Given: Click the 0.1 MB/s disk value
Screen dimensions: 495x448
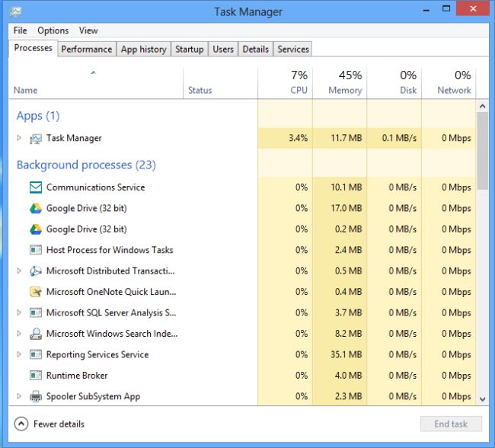Looking at the screenshot, I should coord(399,138).
